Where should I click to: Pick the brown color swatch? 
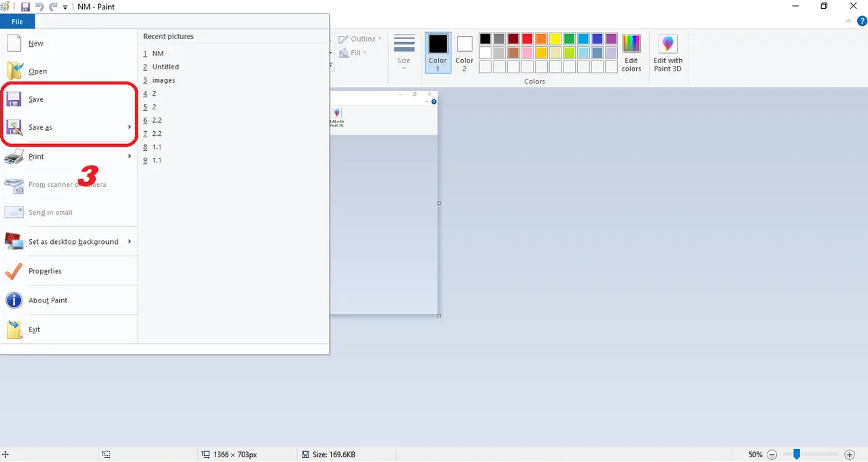click(513, 52)
